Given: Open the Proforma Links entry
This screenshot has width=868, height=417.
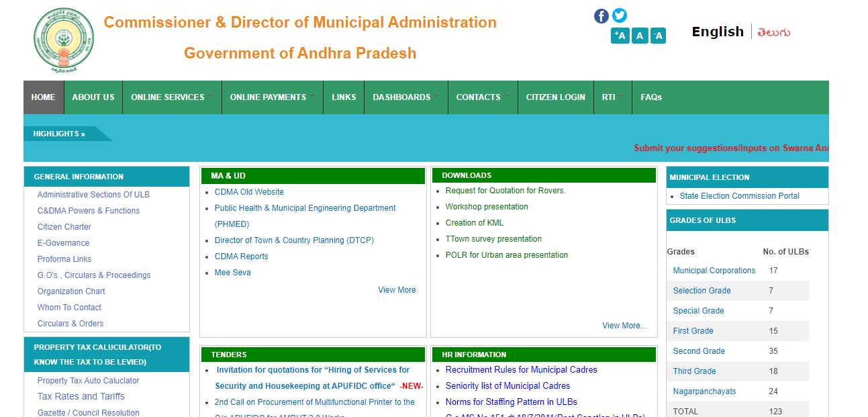Looking at the screenshot, I should pyautogui.click(x=64, y=259).
